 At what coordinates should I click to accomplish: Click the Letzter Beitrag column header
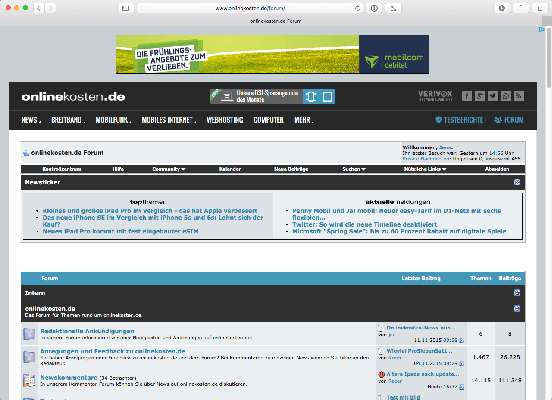tap(421, 279)
